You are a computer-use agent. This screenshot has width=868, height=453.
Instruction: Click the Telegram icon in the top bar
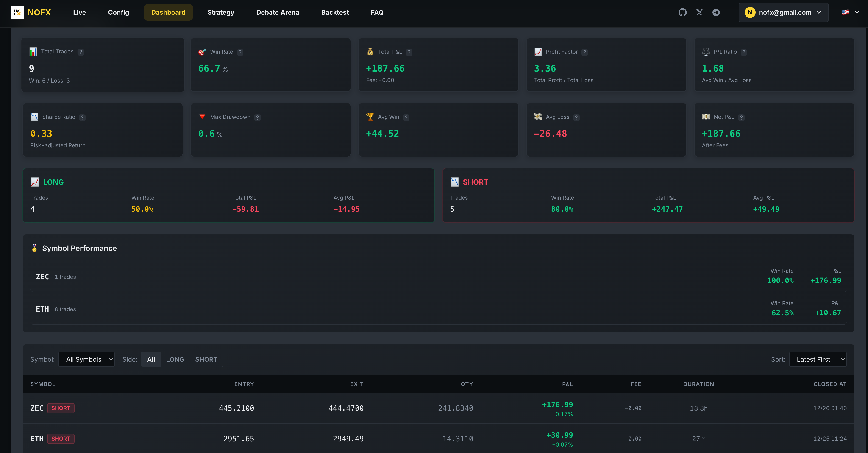click(716, 12)
